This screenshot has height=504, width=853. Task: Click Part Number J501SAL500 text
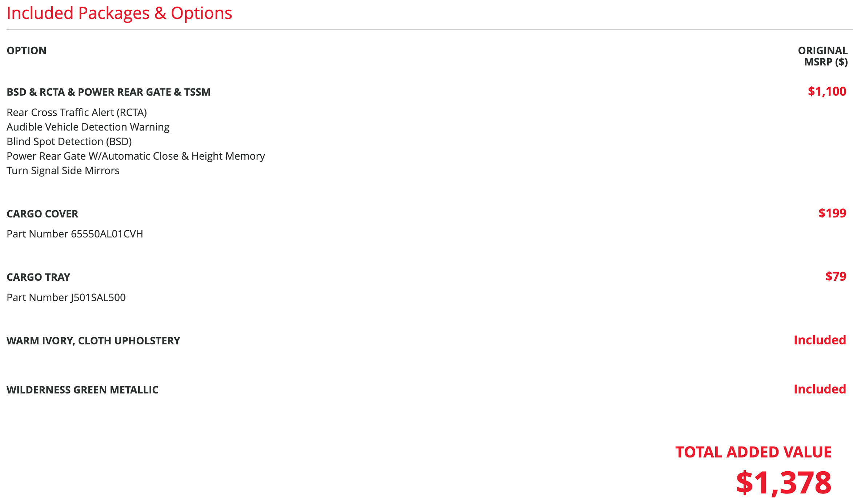[66, 297]
